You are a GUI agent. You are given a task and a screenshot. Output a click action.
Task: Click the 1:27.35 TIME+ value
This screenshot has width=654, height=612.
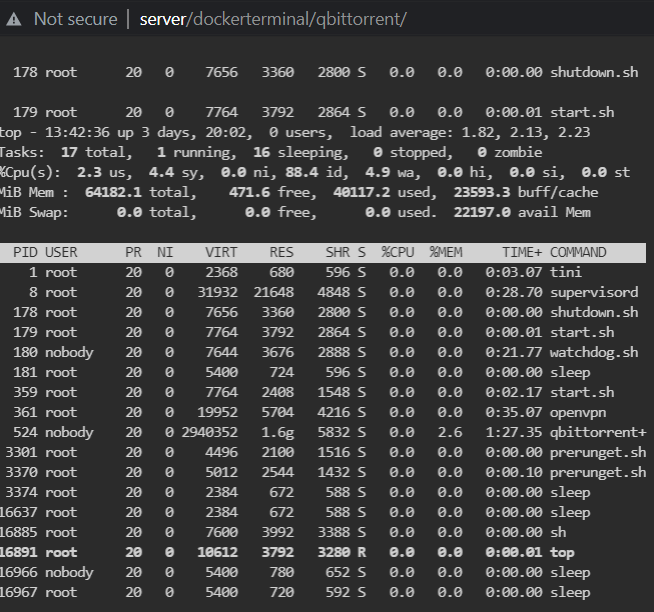pos(514,433)
